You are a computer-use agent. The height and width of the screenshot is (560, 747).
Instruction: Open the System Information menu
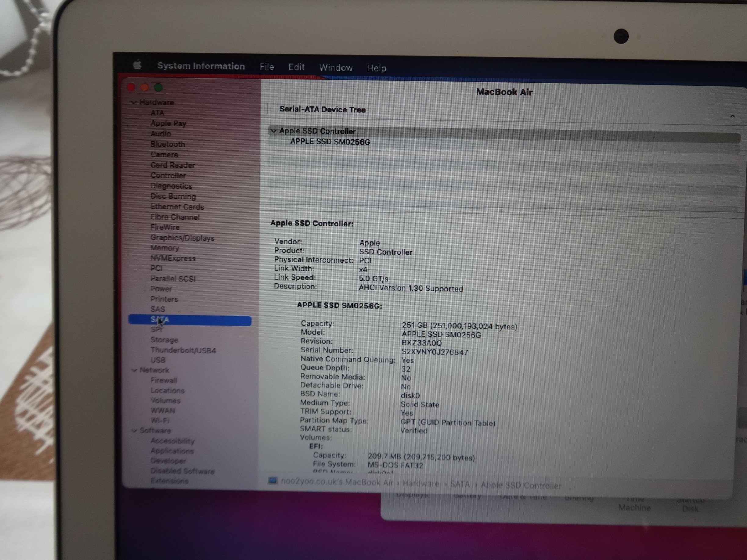pyautogui.click(x=201, y=66)
